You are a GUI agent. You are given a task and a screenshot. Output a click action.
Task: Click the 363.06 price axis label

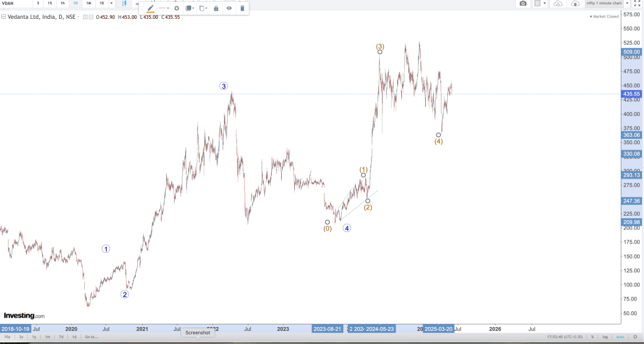click(631, 135)
